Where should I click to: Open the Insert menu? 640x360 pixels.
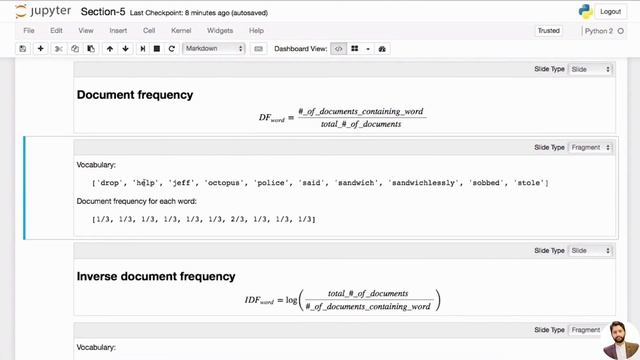[118, 31]
